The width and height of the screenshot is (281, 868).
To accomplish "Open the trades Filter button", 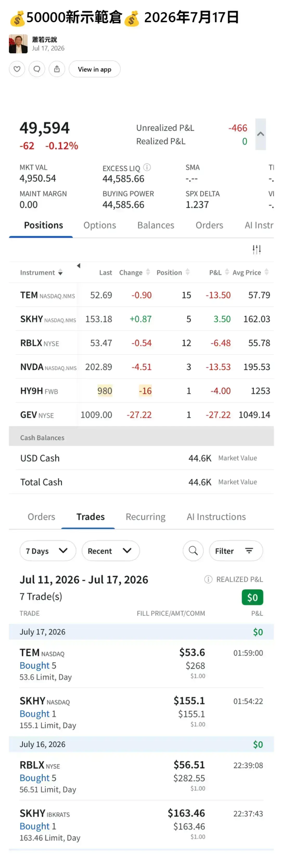I will pyautogui.click(x=236, y=551).
